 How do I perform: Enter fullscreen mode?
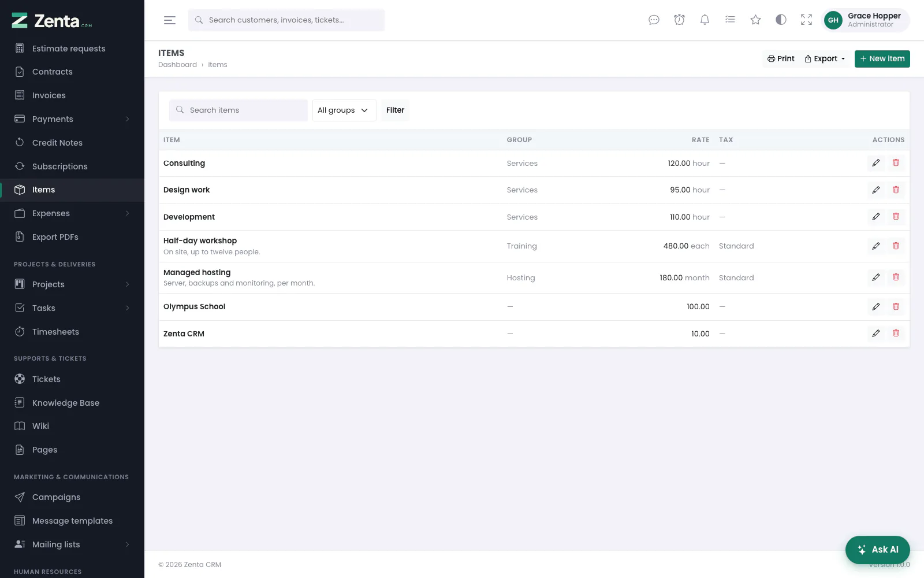[806, 20]
